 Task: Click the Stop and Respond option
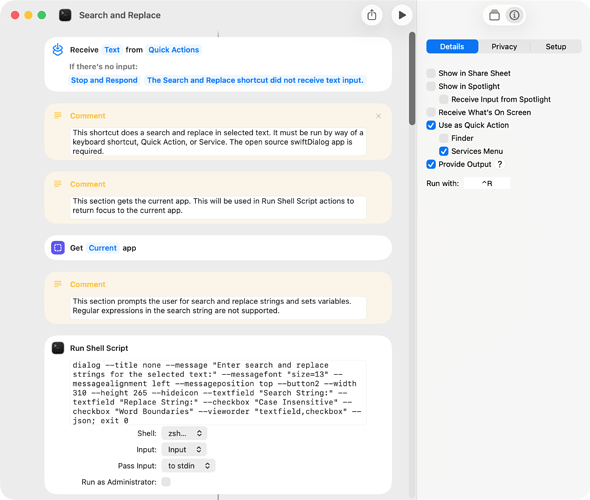104,80
